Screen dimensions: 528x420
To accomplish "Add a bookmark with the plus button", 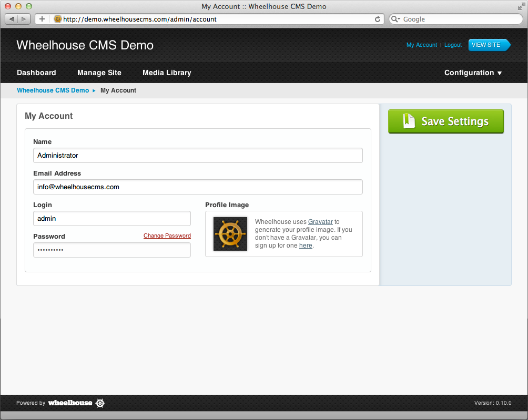I will pos(42,19).
